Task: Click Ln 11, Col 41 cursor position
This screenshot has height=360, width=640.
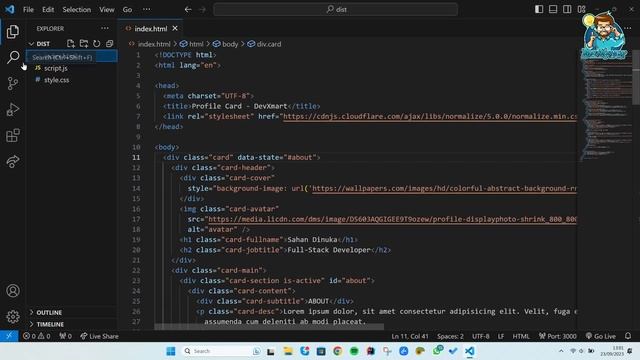Action: click(410, 336)
